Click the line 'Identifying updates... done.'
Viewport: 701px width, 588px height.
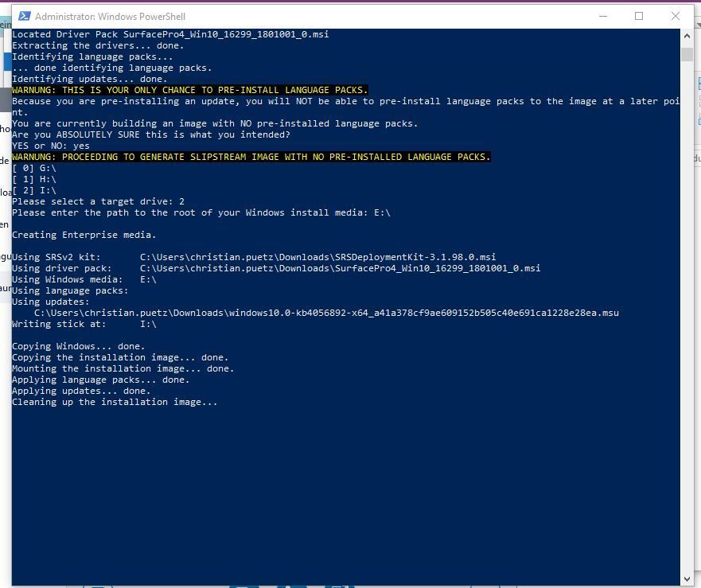point(89,79)
